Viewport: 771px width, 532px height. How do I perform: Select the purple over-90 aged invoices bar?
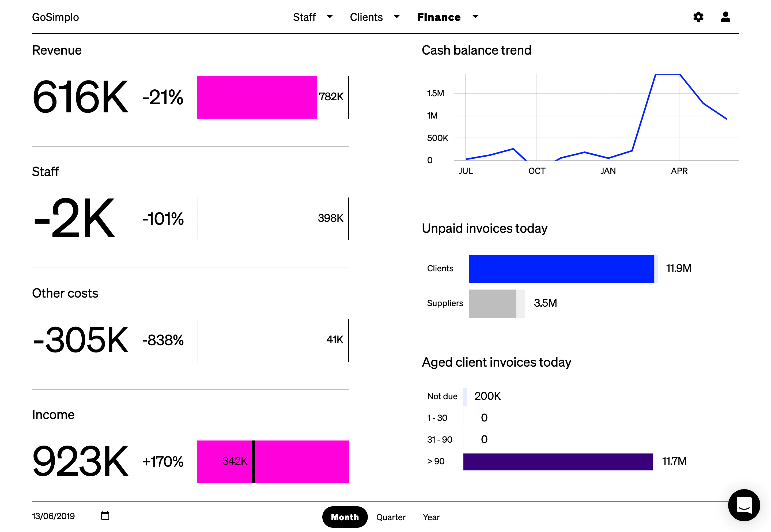558,462
